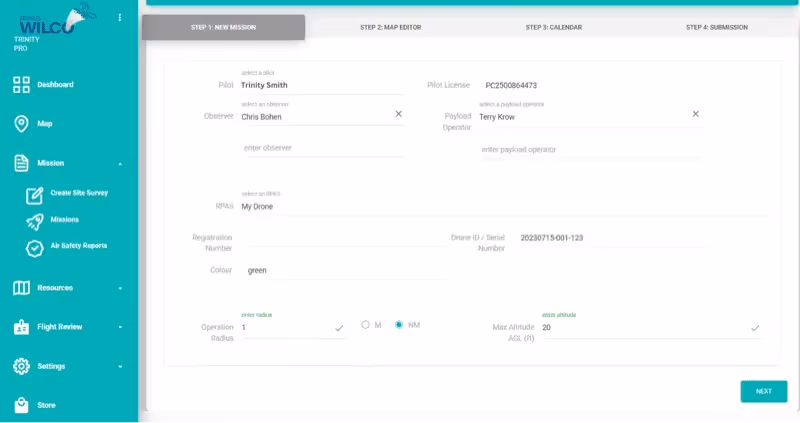
Task: Click the Store shopping bag icon
Action: (21, 405)
